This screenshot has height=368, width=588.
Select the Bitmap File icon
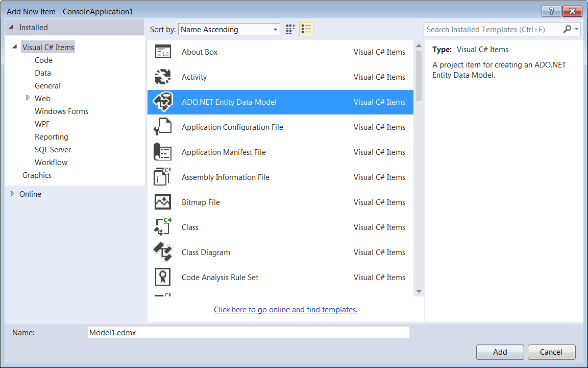click(163, 202)
